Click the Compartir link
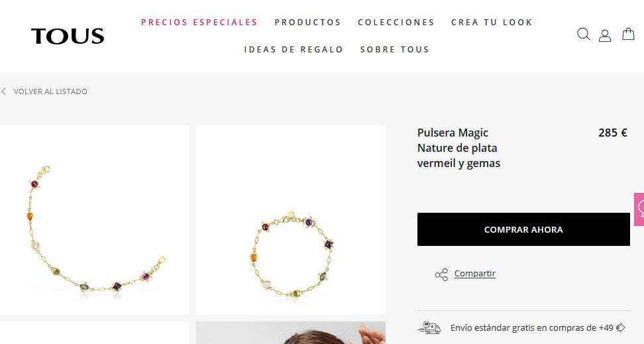The width and height of the screenshot is (644, 344). tap(475, 274)
